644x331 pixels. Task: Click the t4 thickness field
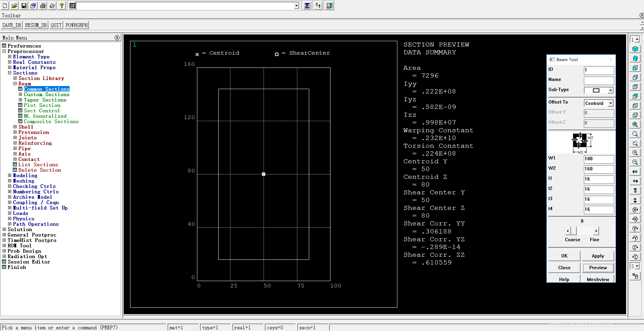(x=599, y=210)
